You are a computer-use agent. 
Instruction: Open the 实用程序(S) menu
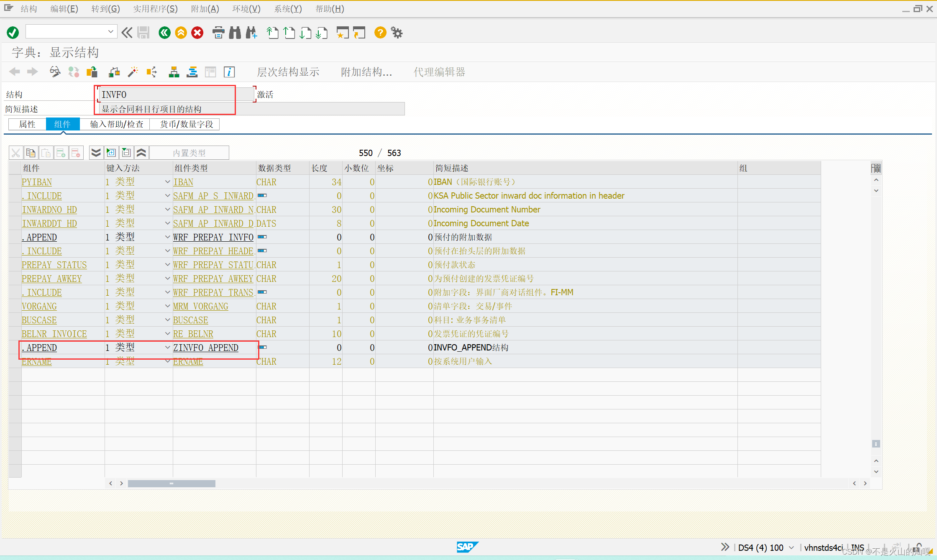coord(155,8)
